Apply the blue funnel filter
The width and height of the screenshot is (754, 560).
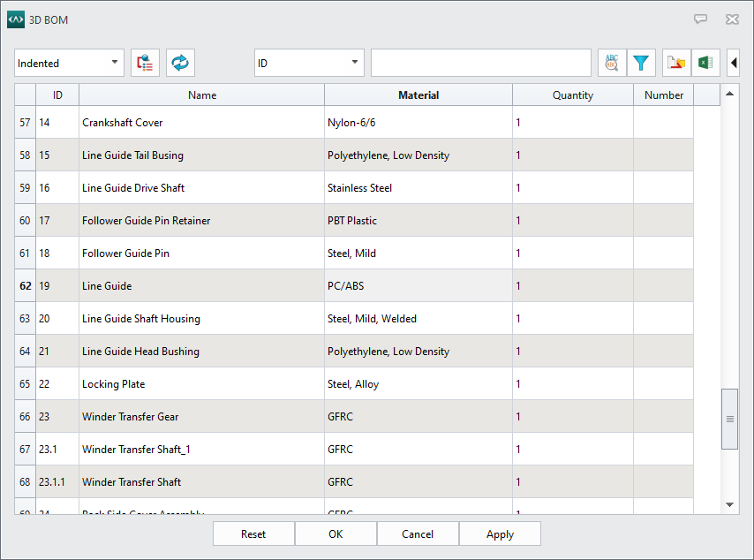[x=641, y=63]
